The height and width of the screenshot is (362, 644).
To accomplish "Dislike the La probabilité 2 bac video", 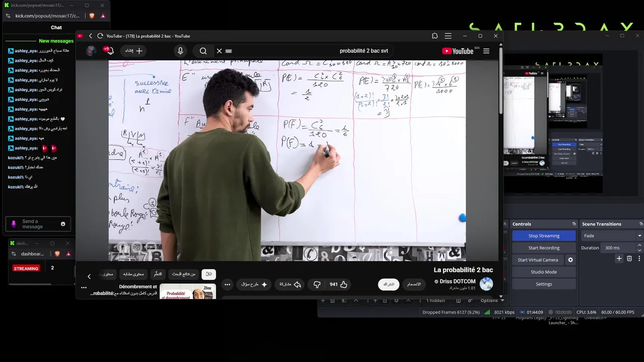I will coord(317,285).
